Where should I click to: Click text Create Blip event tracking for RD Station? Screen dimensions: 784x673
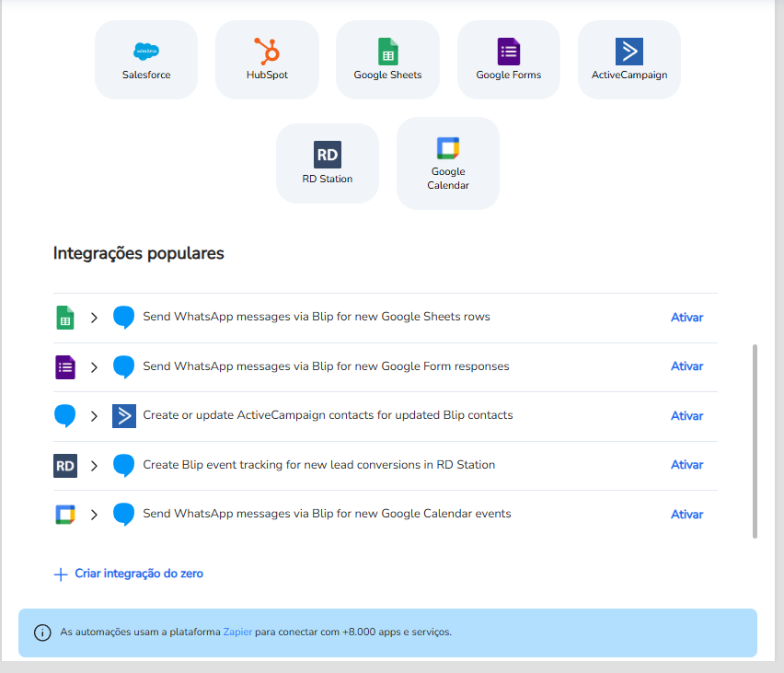click(x=319, y=465)
